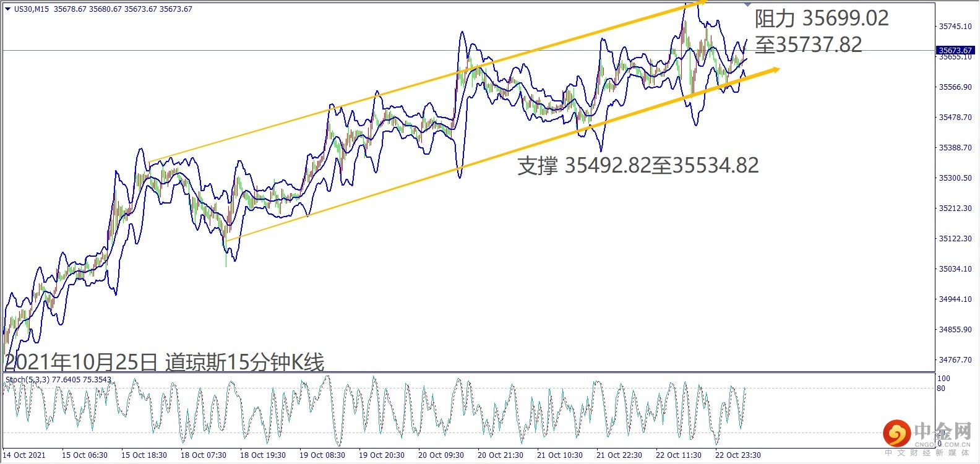Click the 35300.50 price axis label
The image size is (980, 464).
pyautogui.click(x=955, y=178)
